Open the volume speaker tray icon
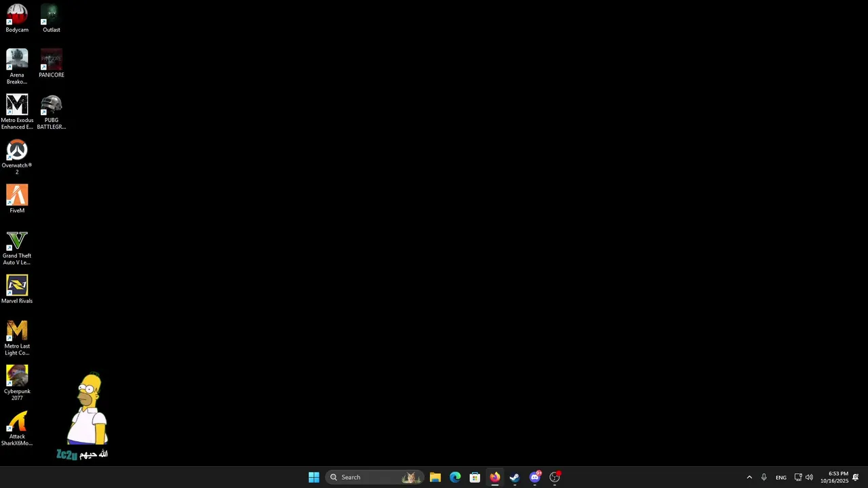 click(x=809, y=477)
